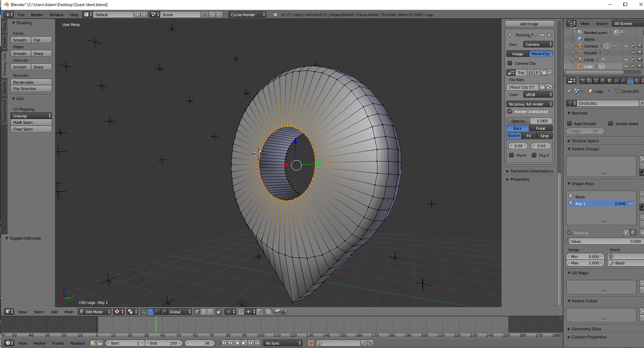Switch to vertex select mode
Screen dimensions: 644x348
pyautogui.click(x=197, y=312)
